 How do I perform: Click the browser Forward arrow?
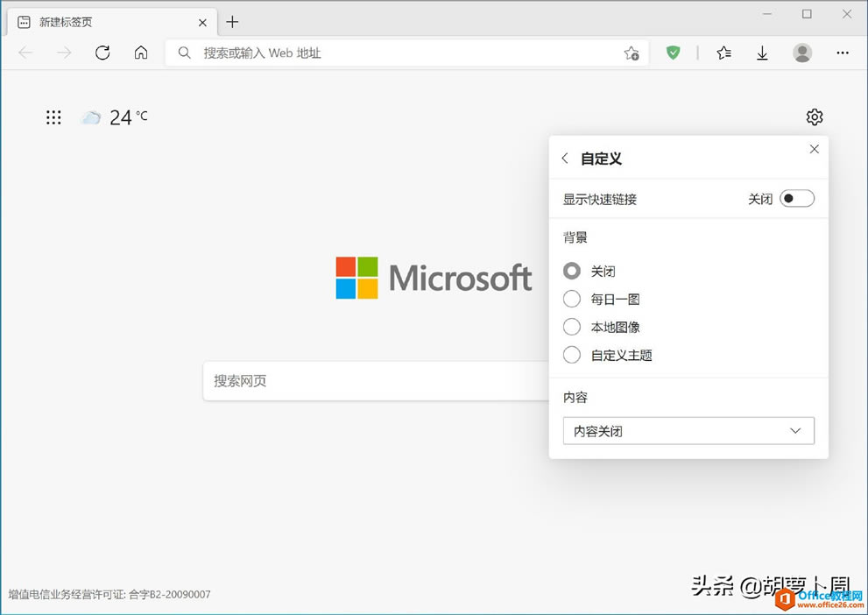[x=64, y=53]
